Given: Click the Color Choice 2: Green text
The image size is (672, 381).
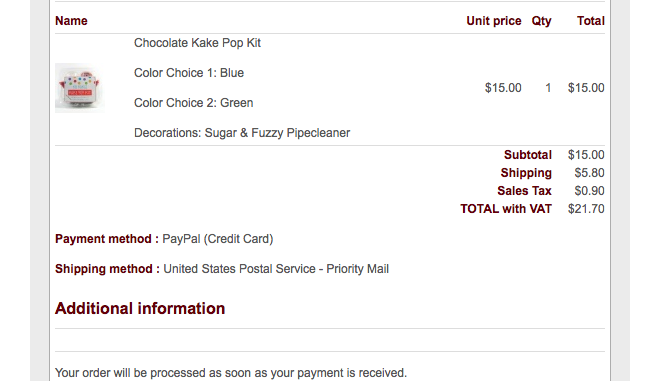Looking at the screenshot, I should click(x=194, y=103).
